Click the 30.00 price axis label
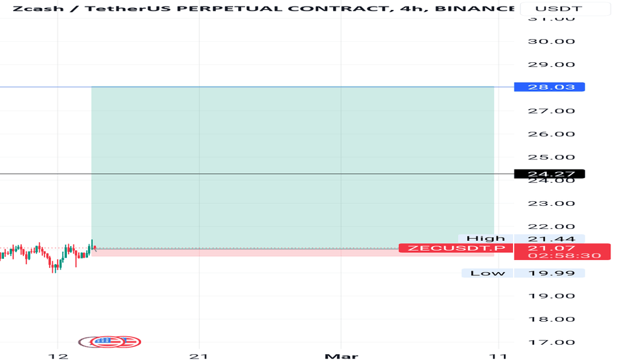This screenshot has height=364, width=617. (551, 41)
